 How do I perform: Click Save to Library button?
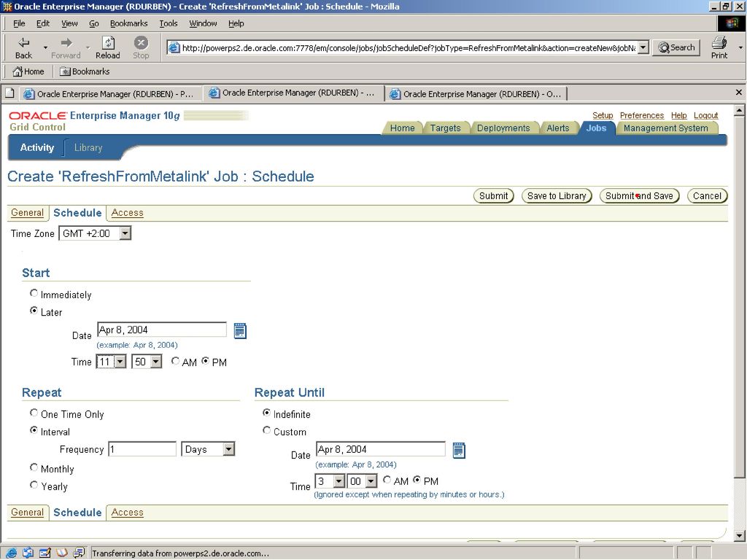tap(557, 195)
